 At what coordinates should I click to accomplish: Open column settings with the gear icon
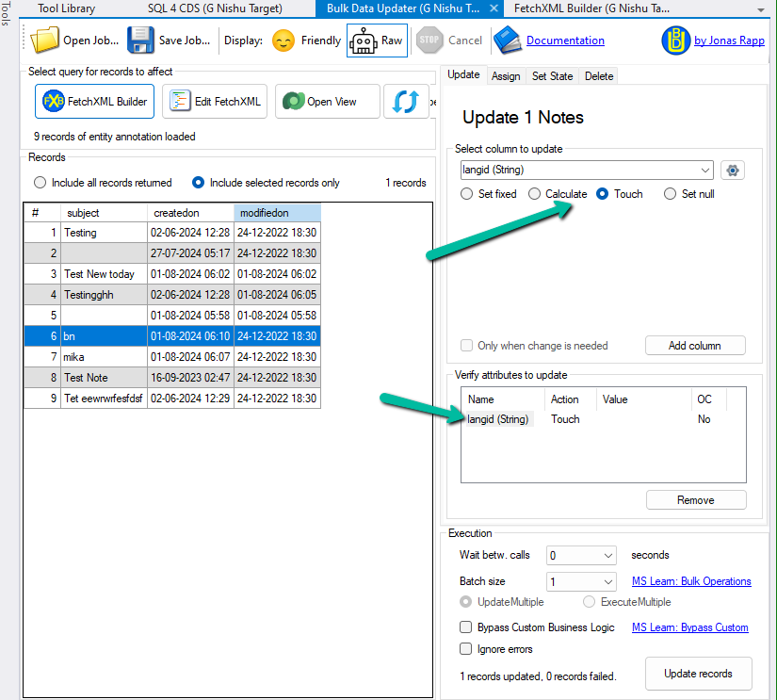click(x=733, y=170)
